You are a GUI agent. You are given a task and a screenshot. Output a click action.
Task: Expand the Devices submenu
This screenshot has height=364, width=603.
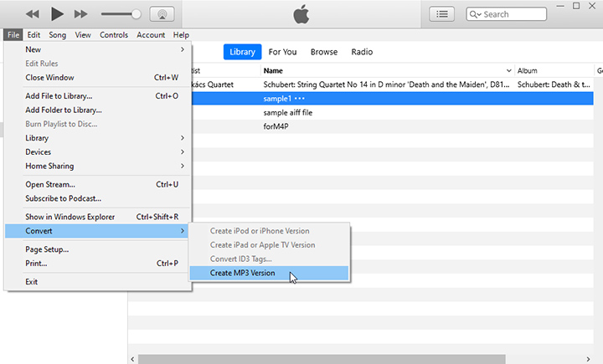(x=98, y=152)
